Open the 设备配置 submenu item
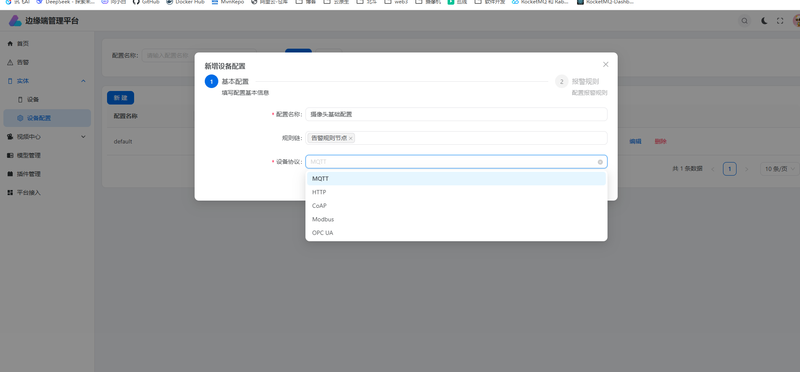Image resolution: width=800 pixels, height=372 pixels. coord(47,118)
